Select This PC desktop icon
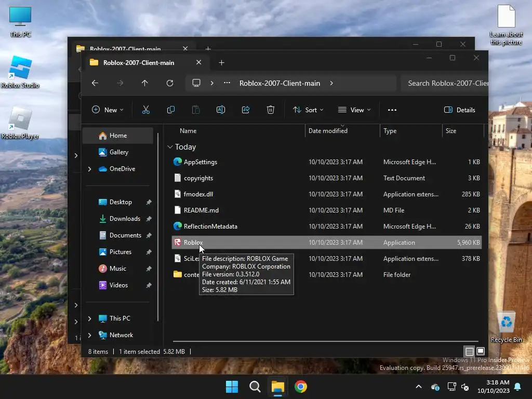 point(20,21)
